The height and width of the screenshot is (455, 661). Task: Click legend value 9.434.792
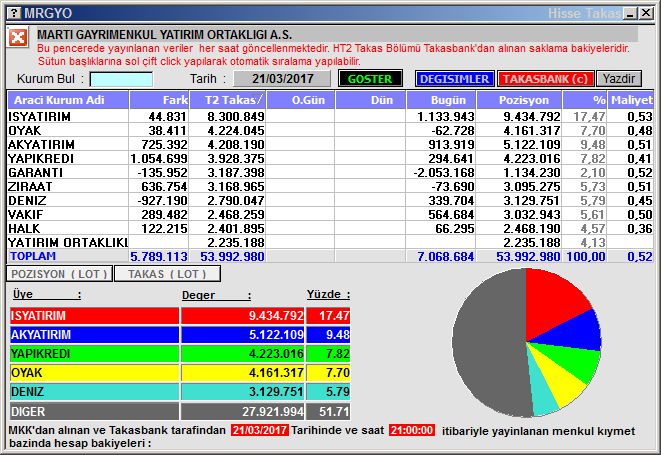tap(276, 316)
